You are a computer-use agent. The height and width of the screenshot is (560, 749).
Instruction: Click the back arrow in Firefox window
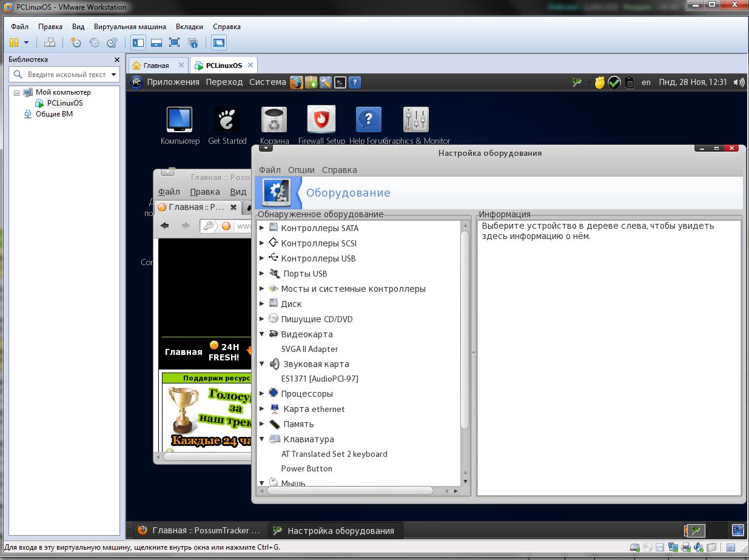(164, 226)
